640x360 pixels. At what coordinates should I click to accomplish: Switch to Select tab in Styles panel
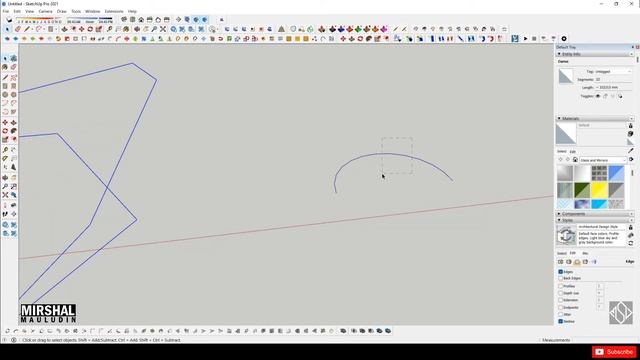click(x=562, y=253)
